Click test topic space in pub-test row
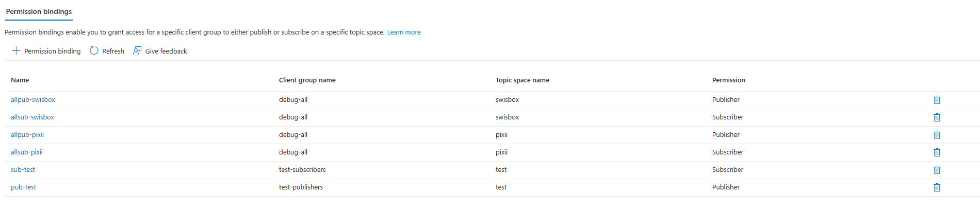Screen dimensions: 980x209 501,187
